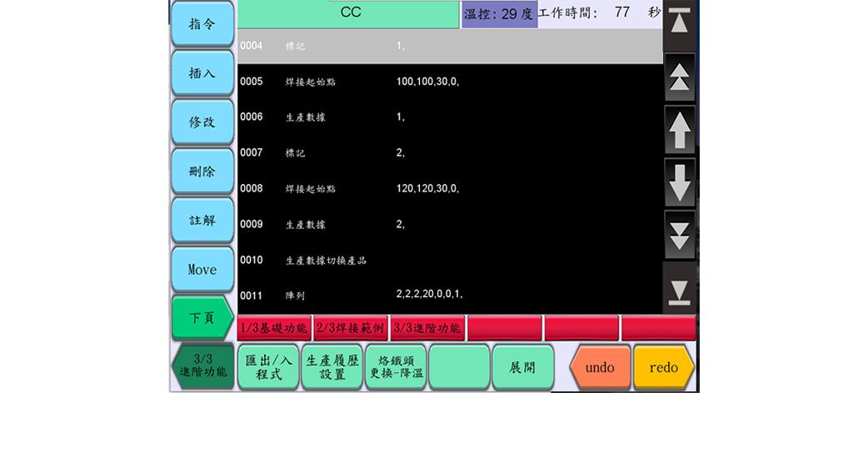Open the 匯出/入程式 import/export function

click(x=268, y=367)
